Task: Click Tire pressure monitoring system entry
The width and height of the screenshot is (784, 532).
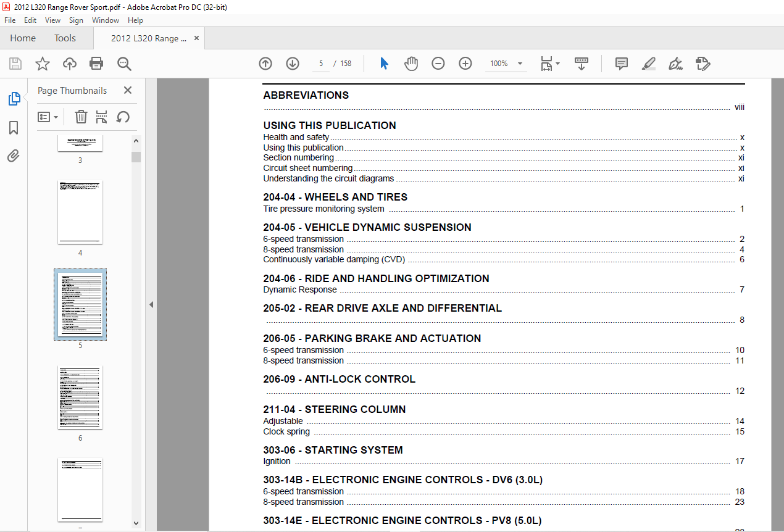Action: click(x=323, y=209)
